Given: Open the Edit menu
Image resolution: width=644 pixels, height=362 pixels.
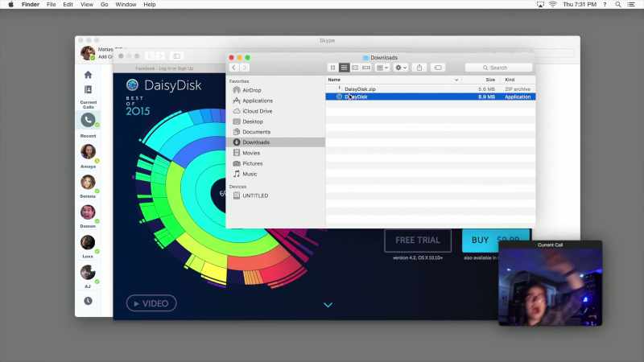Looking at the screenshot, I should 68,5.
